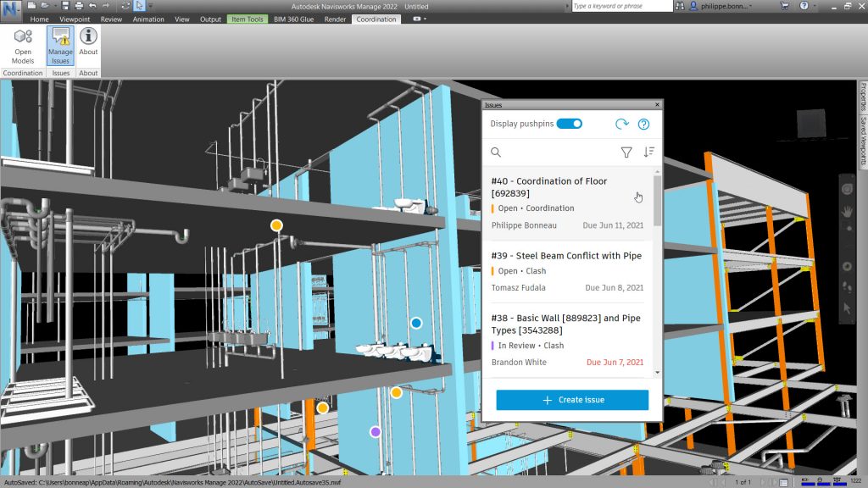Open the Saved Viewpoints side panel tab

tap(862, 141)
